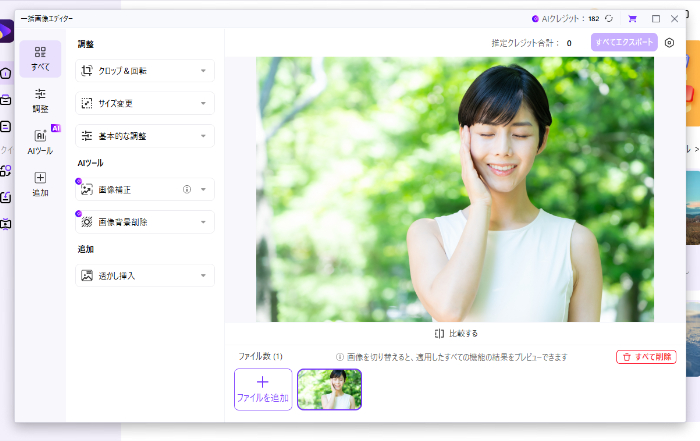The height and width of the screenshot is (441, 700).
Task: Open the 追加 sidebar tab
Action: pos(40,184)
